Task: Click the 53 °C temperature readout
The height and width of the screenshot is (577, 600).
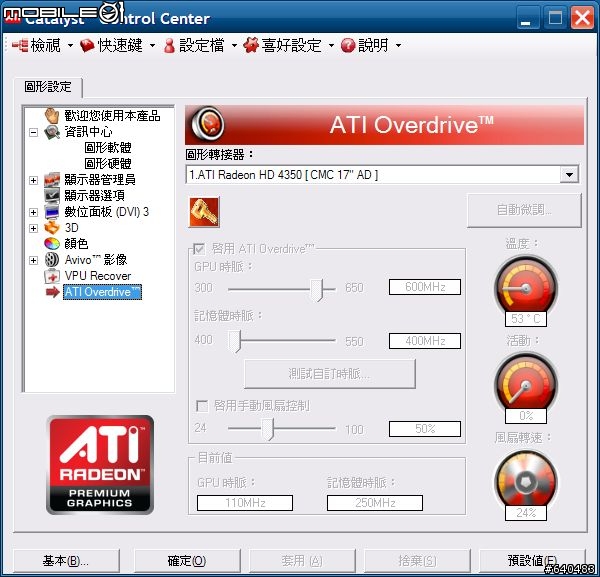Action: click(526, 319)
